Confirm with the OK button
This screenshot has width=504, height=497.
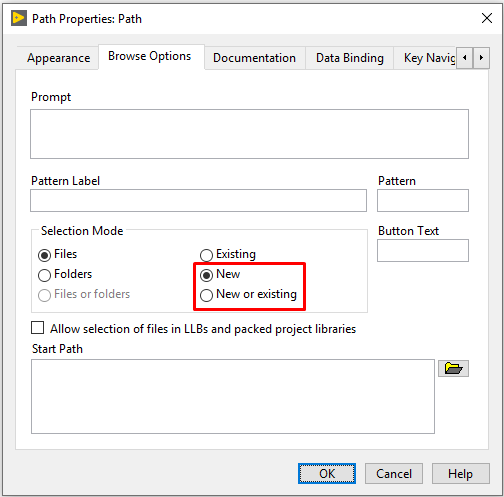tap(327, 473)
